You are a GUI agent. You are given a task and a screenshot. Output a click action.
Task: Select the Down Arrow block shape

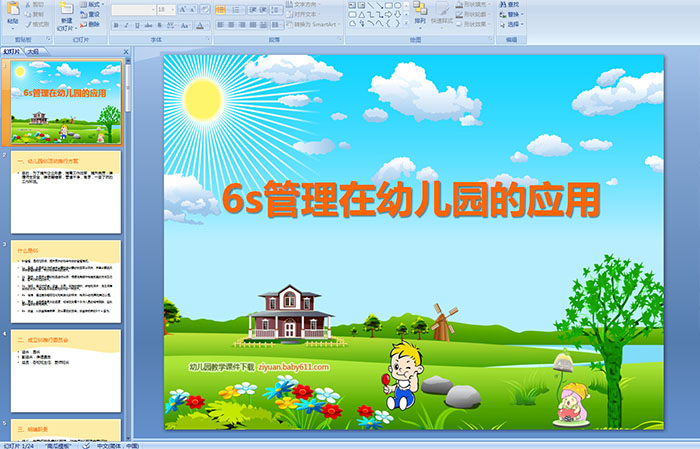[398, 14]
